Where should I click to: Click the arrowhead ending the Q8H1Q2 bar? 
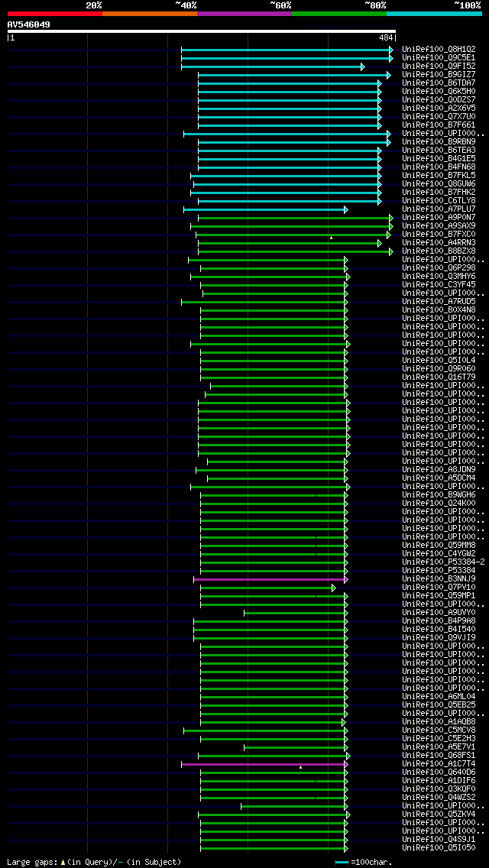(x=391, y=50)
